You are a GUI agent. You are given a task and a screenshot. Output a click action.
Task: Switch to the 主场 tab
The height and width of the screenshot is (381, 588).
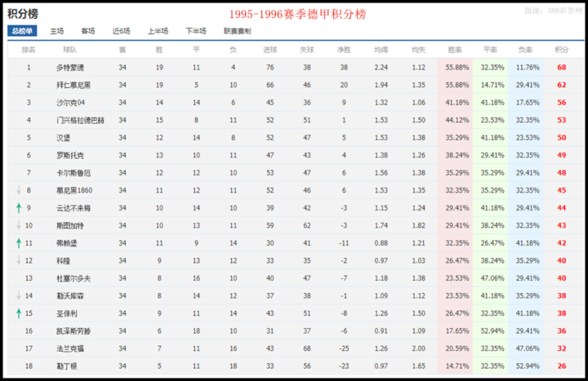pyautogui.click(x=56, y=31)
